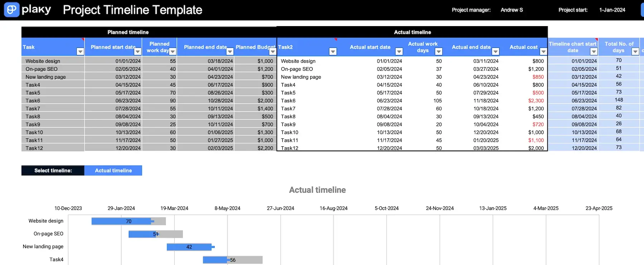Select chart start date 10/13/2024

coord(573,132)
